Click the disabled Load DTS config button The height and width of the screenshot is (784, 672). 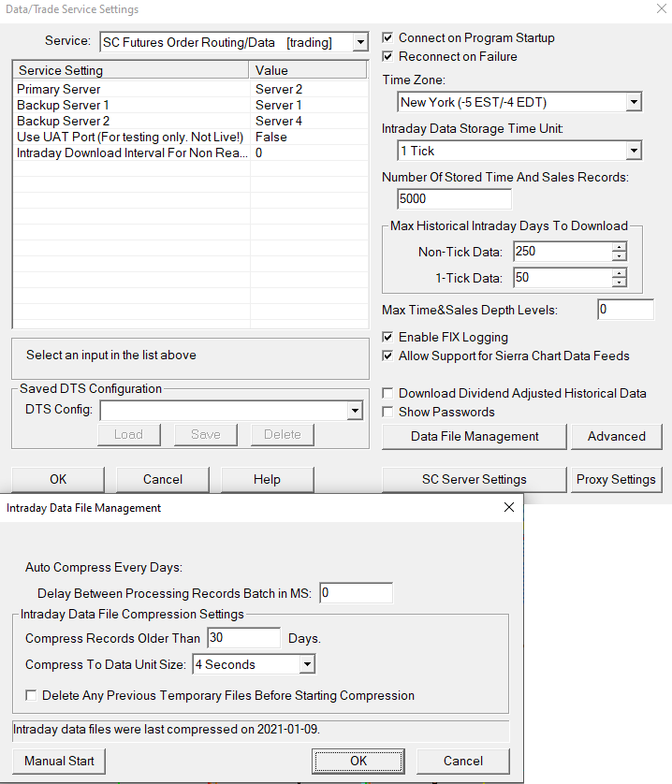click(x=129, y=434)
